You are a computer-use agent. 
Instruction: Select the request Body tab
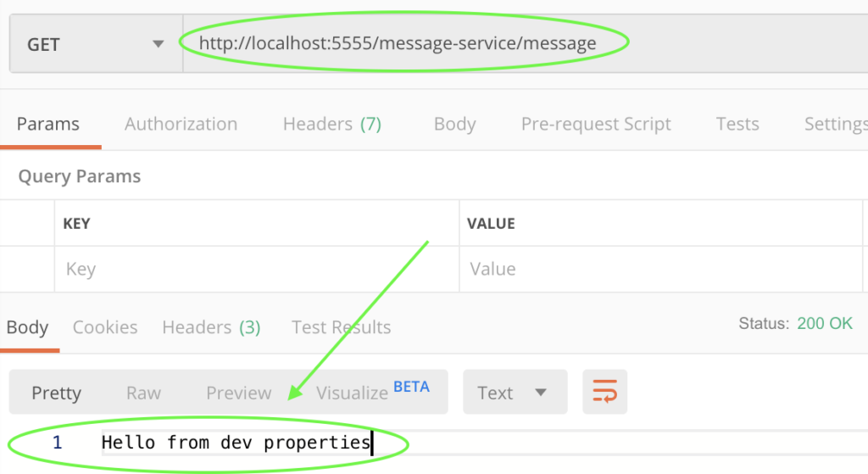[454, 124]
